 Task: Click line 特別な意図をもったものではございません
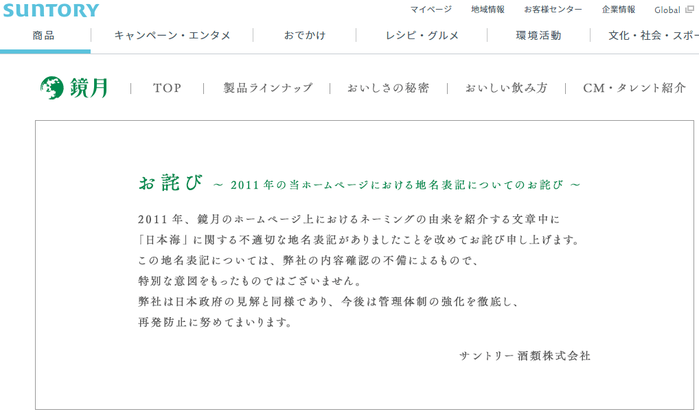(250, 281)
